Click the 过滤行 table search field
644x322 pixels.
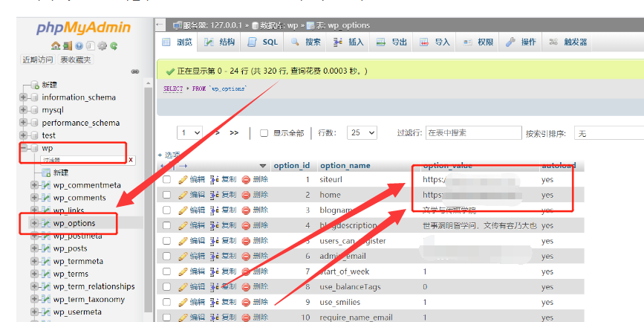[x=474, y=133]
